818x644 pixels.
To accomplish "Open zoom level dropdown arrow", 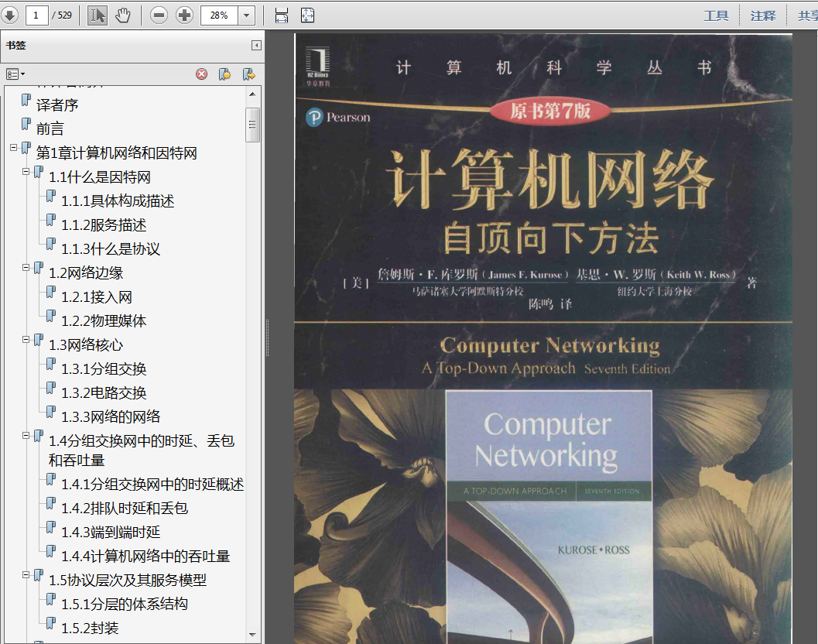I will 246,15.
